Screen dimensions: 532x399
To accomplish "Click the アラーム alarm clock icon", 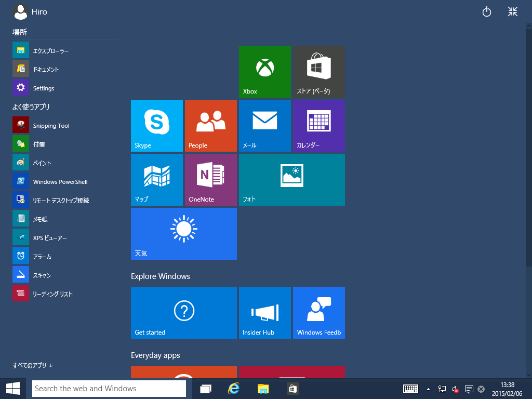I will point(21,256).
